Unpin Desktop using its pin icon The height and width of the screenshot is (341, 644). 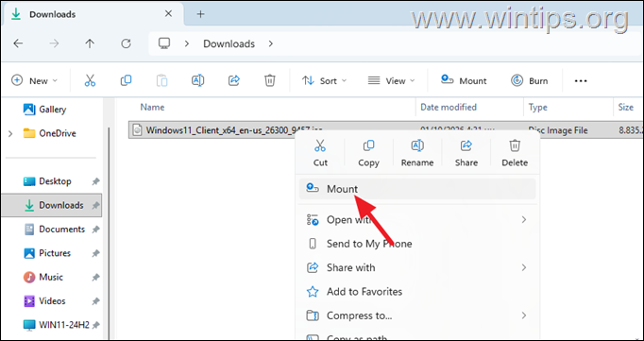pos(95,181)
